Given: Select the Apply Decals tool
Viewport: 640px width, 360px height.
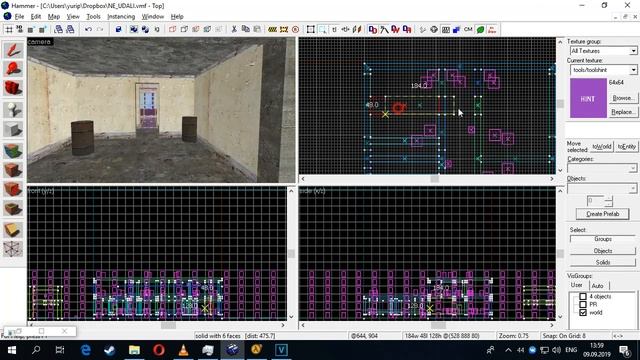Looking at the screenshot, I should pos(13,189).
